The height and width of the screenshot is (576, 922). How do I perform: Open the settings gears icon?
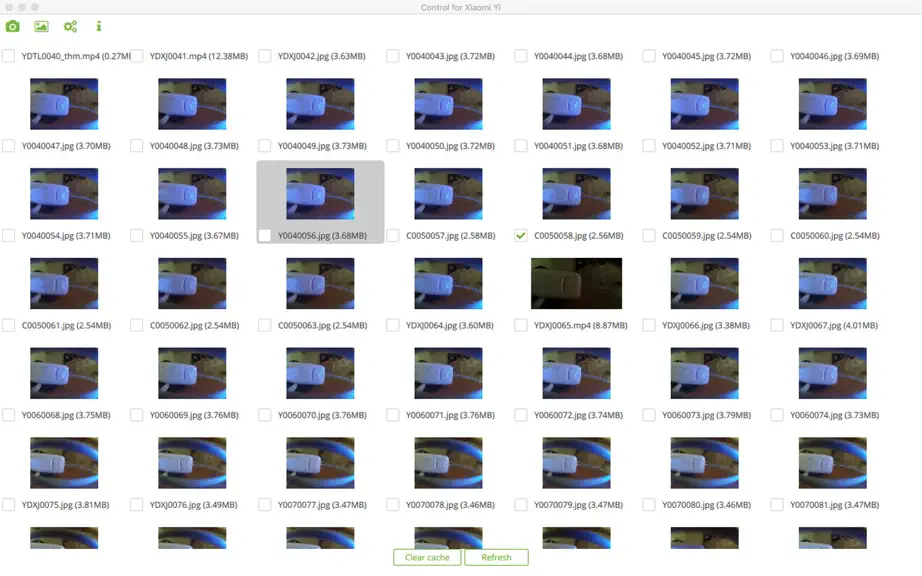coord(71,26)
